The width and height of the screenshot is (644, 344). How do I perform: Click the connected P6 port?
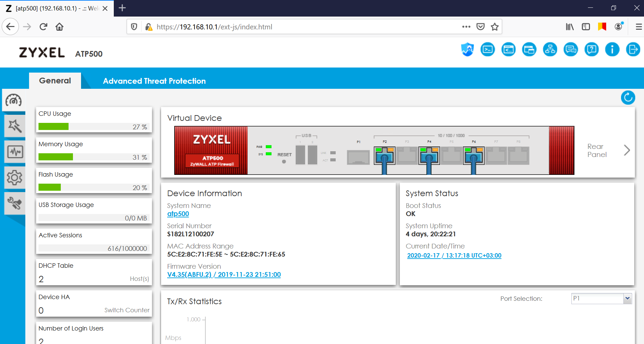[x=473, y=156]
